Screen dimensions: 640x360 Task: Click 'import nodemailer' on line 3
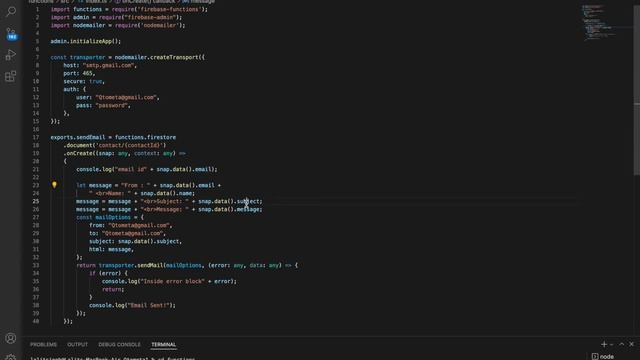pos(78,25)
